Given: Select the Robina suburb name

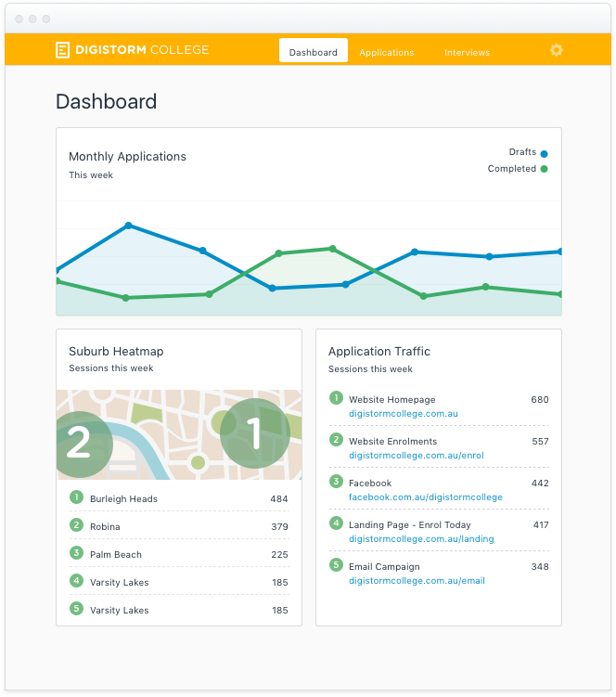Looking at the screenshot, I should (105, 527).
